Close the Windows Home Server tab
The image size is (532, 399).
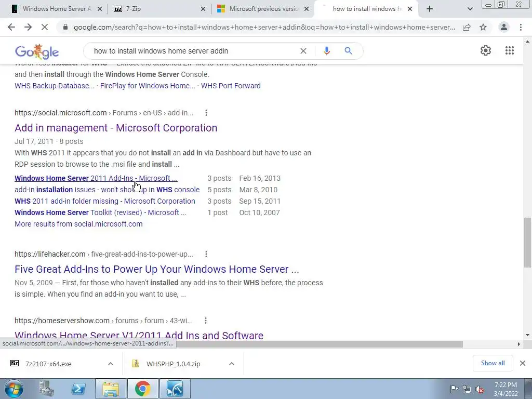point(99,9)
